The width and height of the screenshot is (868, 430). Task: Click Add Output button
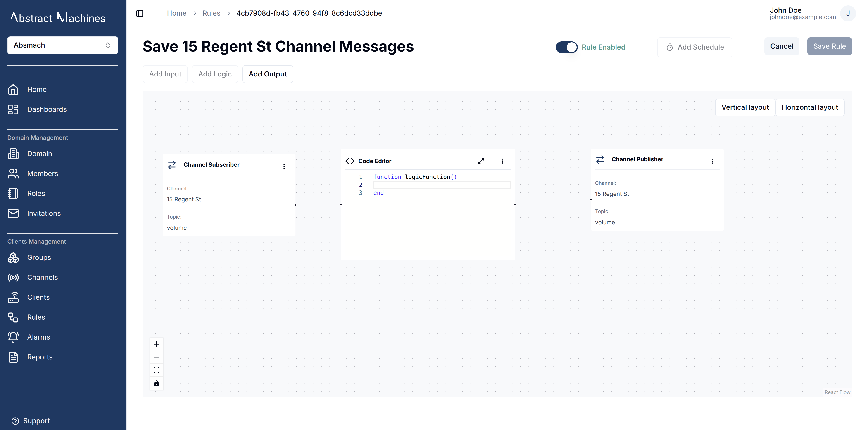click(x=268, y=74)
